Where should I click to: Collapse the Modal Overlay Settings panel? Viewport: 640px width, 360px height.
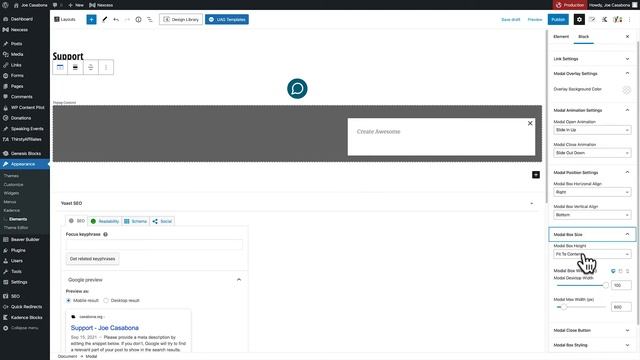[591, 73]
